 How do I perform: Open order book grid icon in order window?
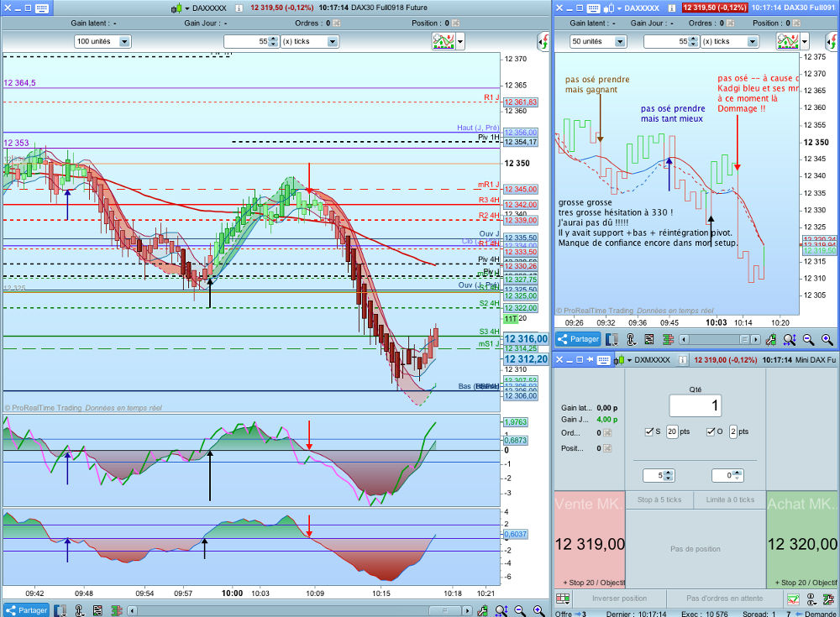tap(563, 599)
